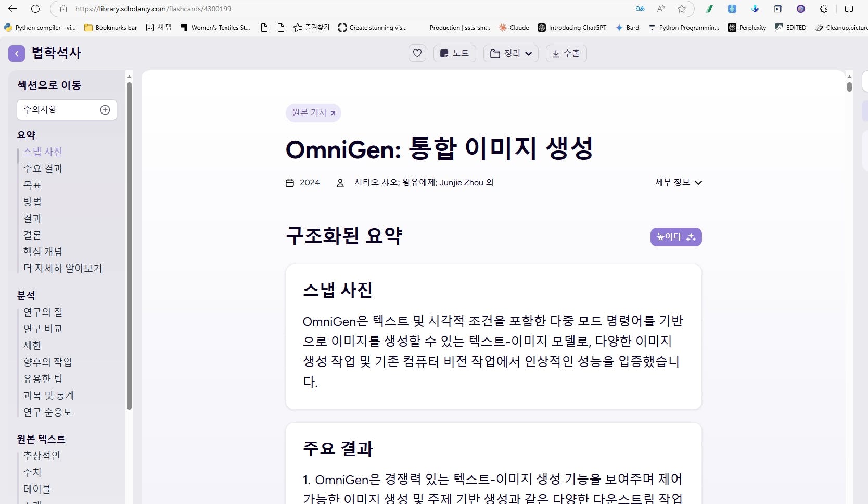Go back with the browser back arrow
868x504 pixels.
12,9
